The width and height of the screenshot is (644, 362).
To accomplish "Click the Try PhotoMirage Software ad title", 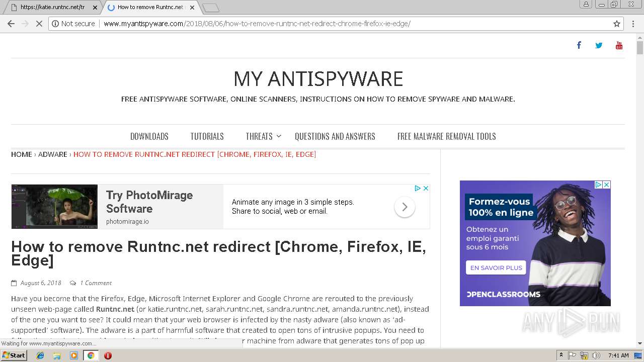I will 149,202.
